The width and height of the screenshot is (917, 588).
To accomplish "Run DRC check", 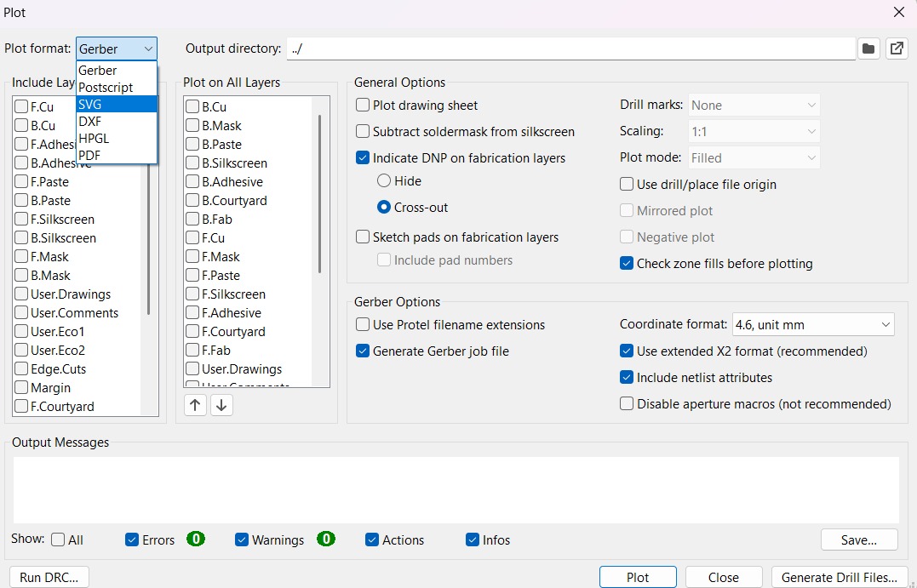I will pos(49,578).
